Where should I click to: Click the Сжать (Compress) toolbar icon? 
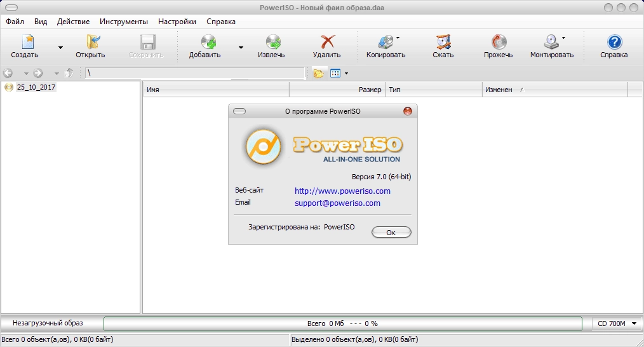(443, 42)
